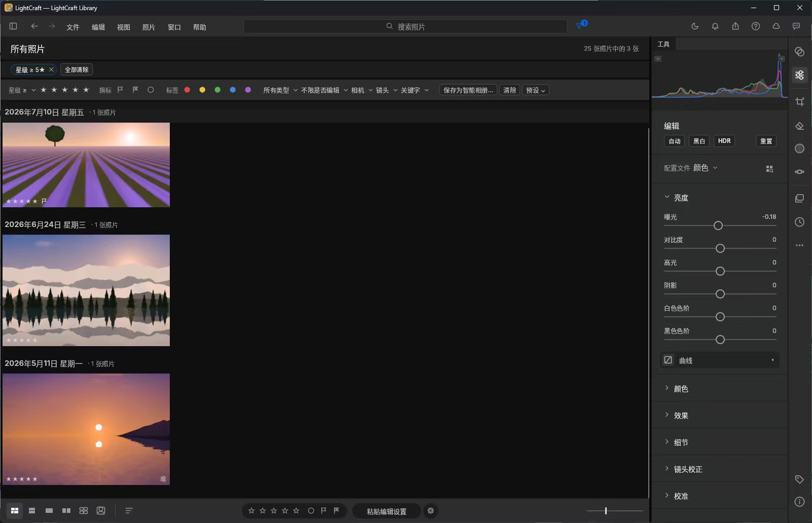Switch to photo grid view icon

[15, 511]
